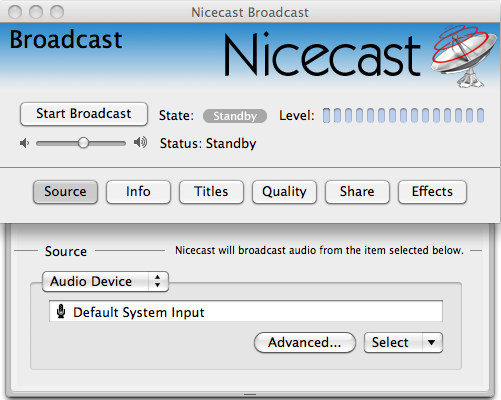The image size is (501, 400).
Task: Click the Start Broadcast button
Action: coord(84,114)
